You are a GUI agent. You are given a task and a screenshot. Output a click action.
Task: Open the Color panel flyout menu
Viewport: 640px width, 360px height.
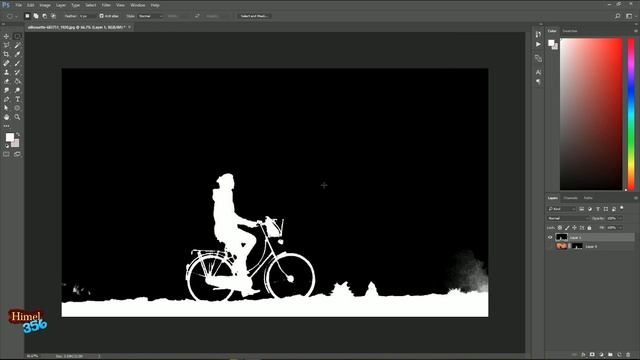point(636,31)
